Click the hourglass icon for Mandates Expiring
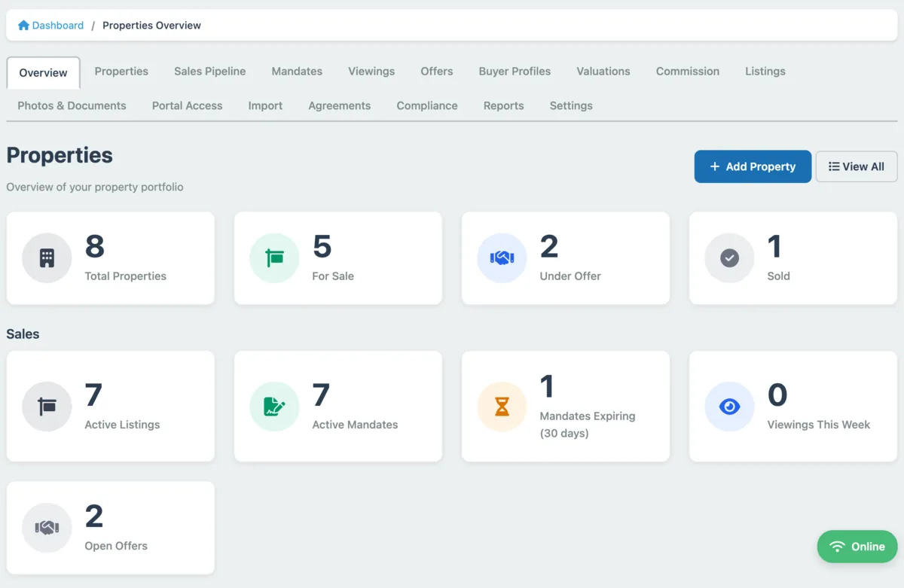Screen dimensions: 904x588 [x=502, y=407]
